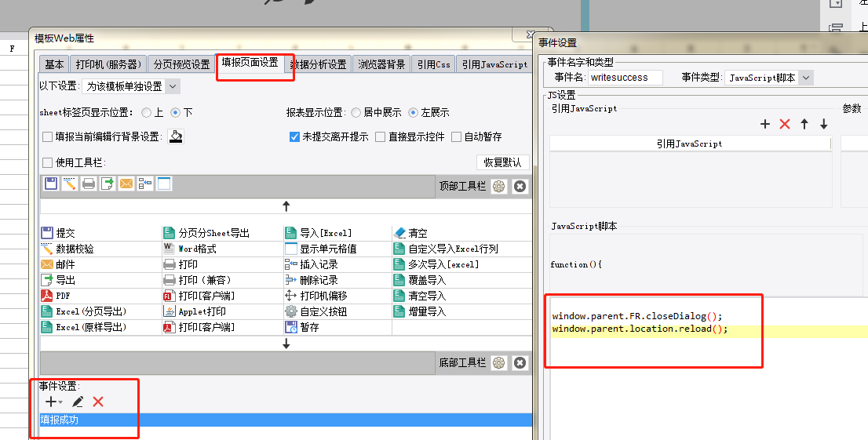Click the up arrow below the top toolbar
The image size is (868, 440).
[286, 206]
